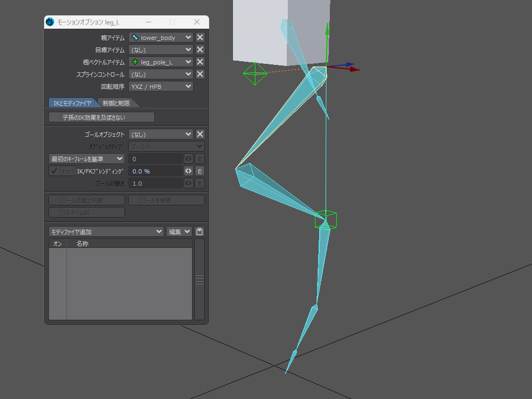Open the 編集 menu button
The height and width of the screenshot is (399, 532).
pyautogui.click(x=179, y=232)
